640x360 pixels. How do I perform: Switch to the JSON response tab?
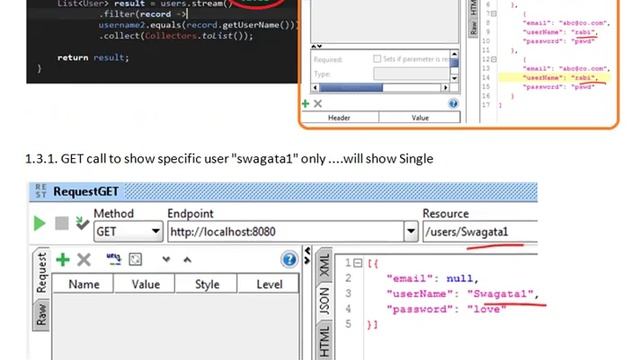click(324, 301)
